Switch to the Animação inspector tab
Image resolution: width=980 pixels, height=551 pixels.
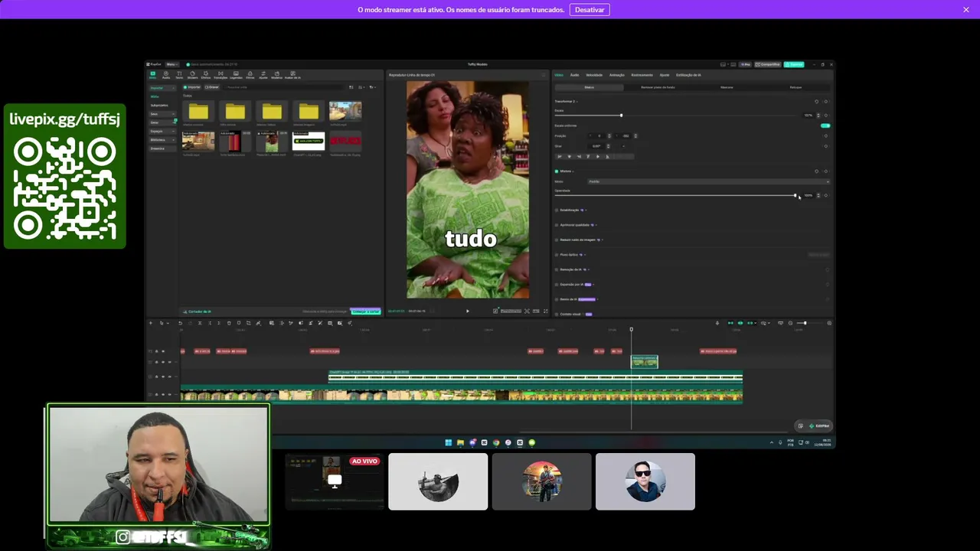point(617,75)
